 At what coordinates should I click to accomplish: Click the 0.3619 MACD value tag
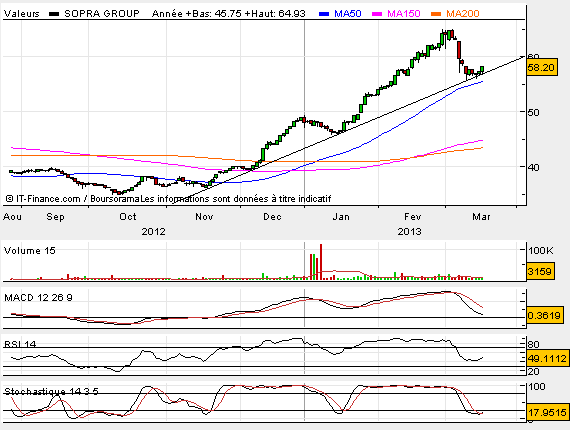click(x=544, y=315)
